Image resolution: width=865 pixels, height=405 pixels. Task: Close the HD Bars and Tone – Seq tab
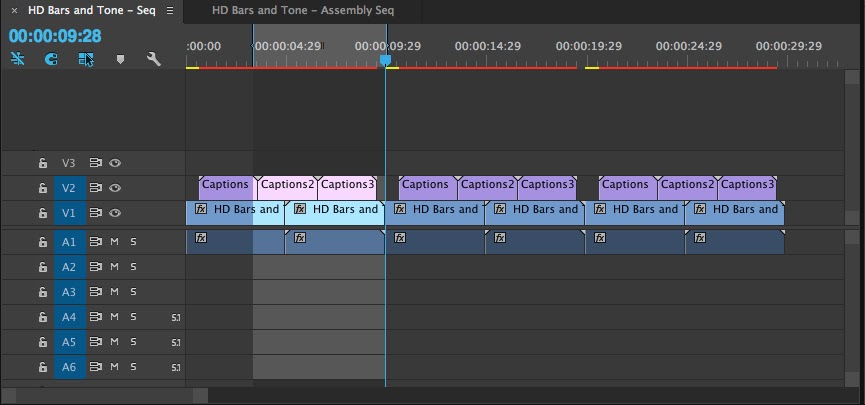click(x=14, y=10)
